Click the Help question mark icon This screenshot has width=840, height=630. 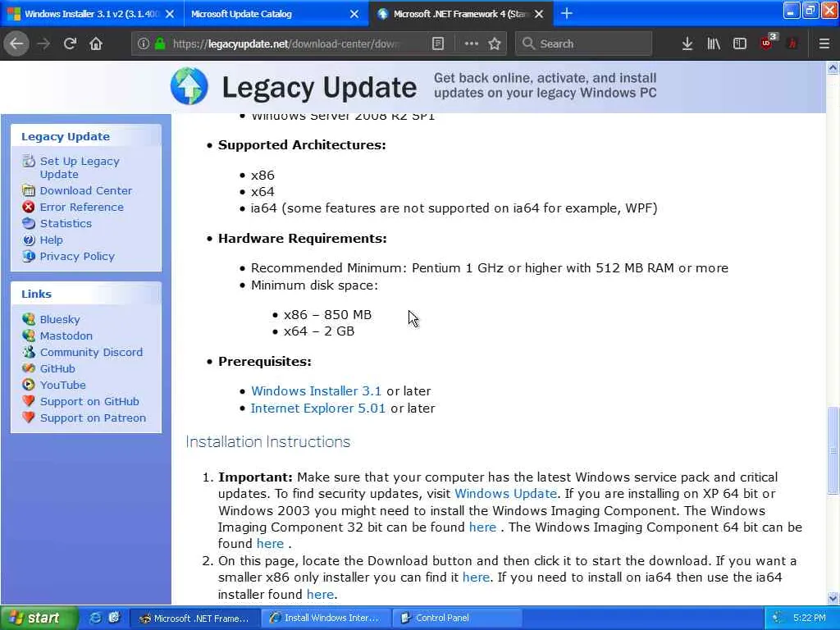29,240
